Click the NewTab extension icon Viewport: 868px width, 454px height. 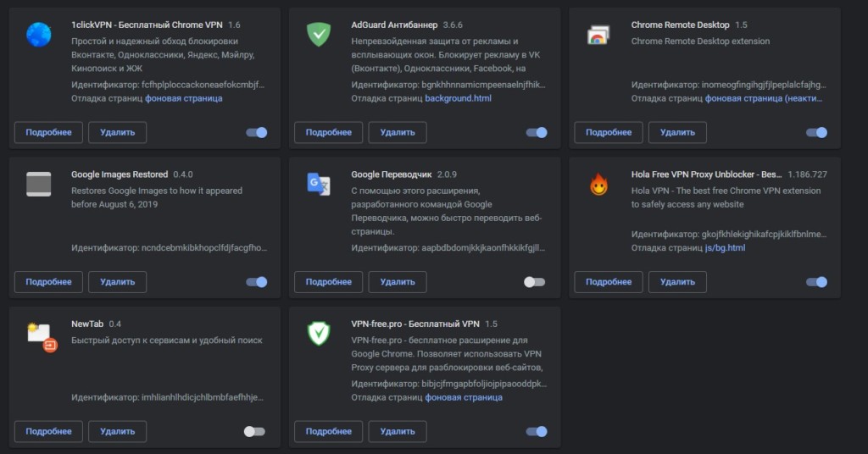point(42,337)
